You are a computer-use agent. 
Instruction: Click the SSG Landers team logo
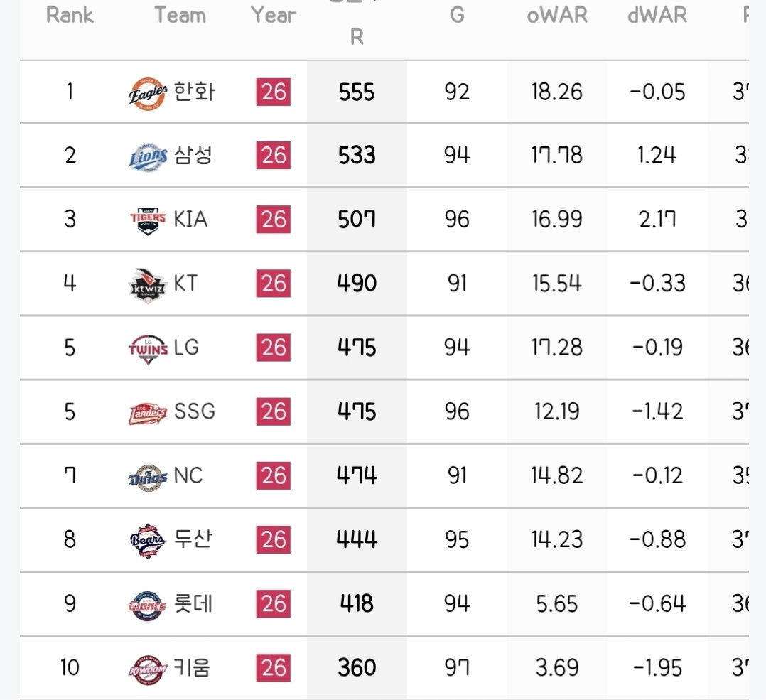(x=148, y=413)
